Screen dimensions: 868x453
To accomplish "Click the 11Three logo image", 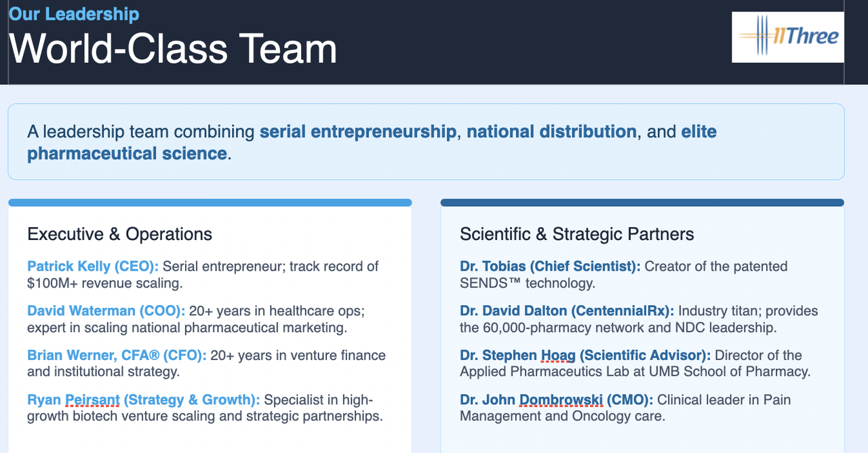I will [x=788, y=37].
